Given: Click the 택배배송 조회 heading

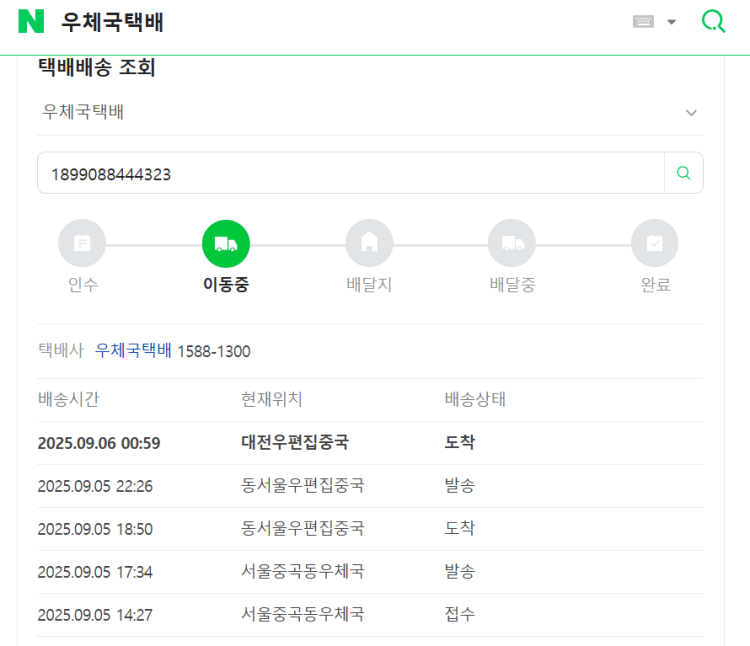Looking at the screenshot, I should pos(97,67).
